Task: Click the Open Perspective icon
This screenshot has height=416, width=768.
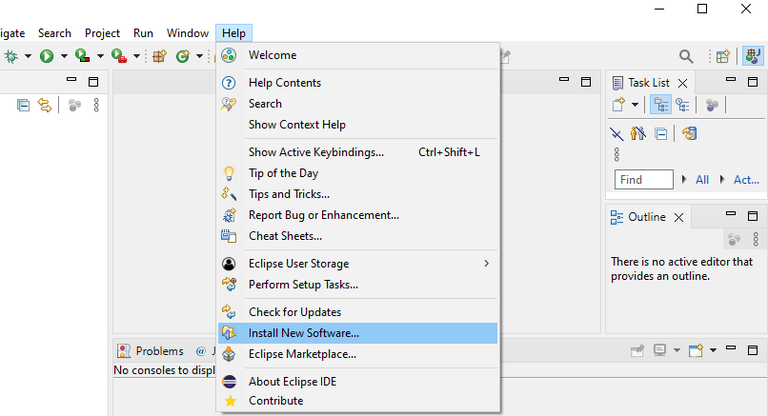Action: click(x=722, y=57)
